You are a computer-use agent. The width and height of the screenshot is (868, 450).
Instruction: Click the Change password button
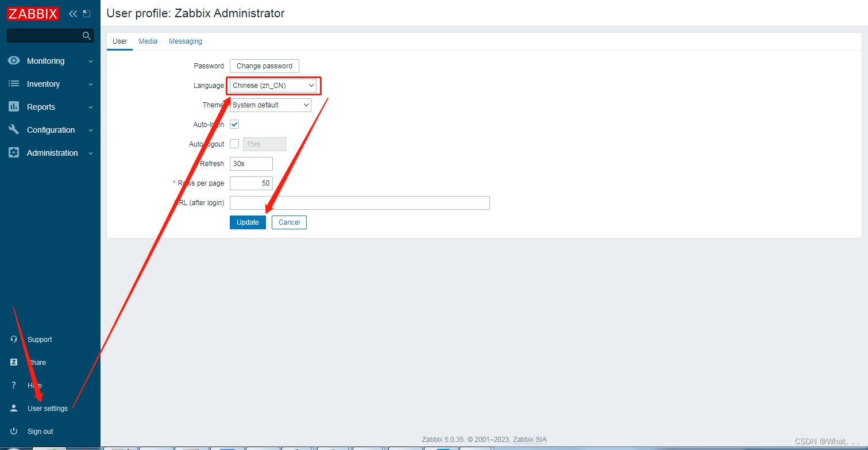coord(264,66)
